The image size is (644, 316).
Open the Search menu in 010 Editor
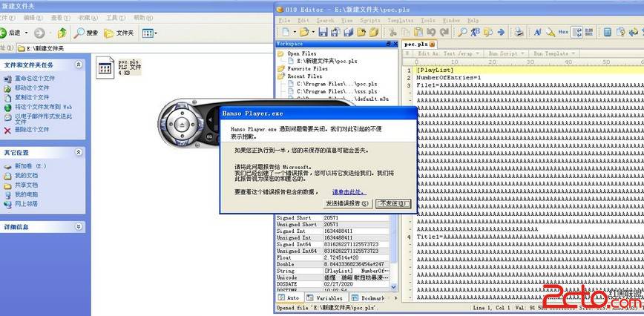pos(325,20)
